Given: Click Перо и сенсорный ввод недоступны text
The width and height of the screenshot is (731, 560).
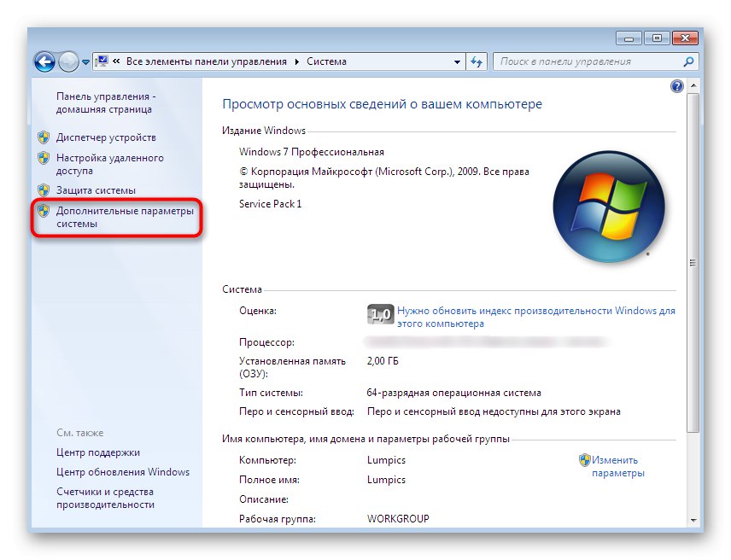Looking at the screenshot, I should 494,411.
